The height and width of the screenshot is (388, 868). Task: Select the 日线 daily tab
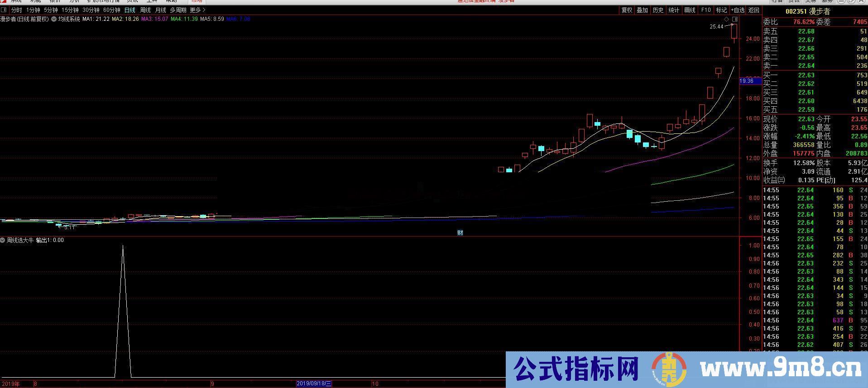point(130,10)
